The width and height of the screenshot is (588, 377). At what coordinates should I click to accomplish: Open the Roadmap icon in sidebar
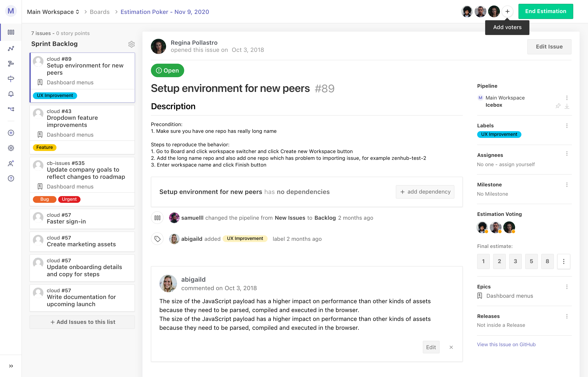tap(11, 64)
